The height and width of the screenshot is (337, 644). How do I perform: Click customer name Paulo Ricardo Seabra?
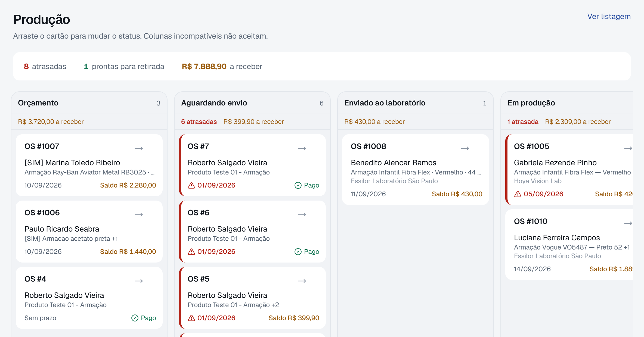(62, 229)
